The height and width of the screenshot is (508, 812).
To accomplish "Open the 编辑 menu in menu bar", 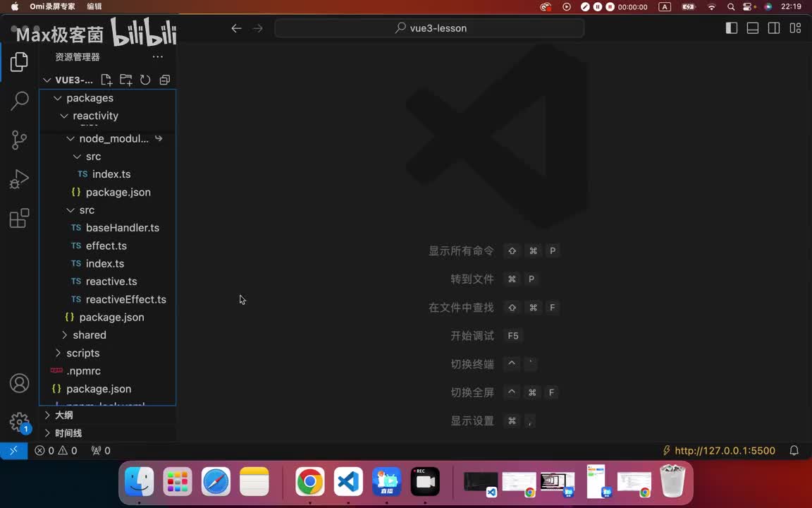I will (x=94, y=6).
